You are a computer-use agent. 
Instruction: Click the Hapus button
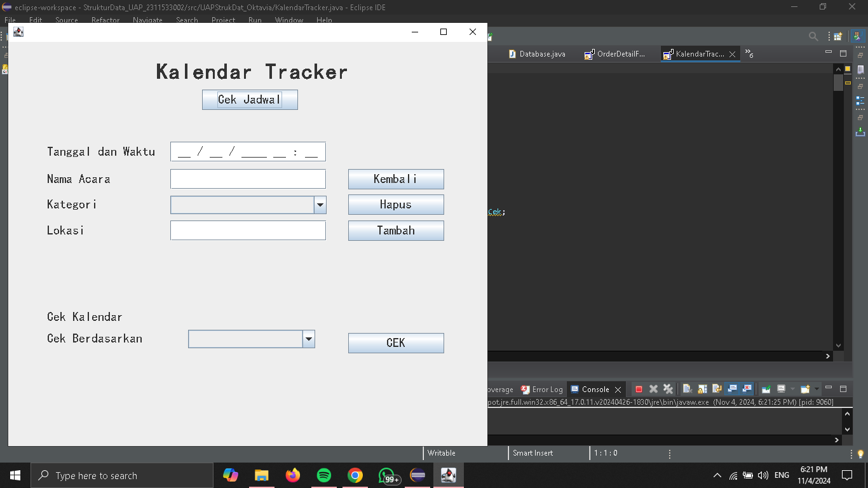coord(396,205)
